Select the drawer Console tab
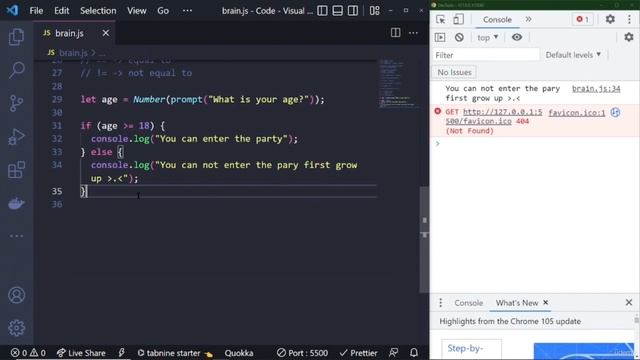Screen dimensions: 640x360 (x=469, y=303)
